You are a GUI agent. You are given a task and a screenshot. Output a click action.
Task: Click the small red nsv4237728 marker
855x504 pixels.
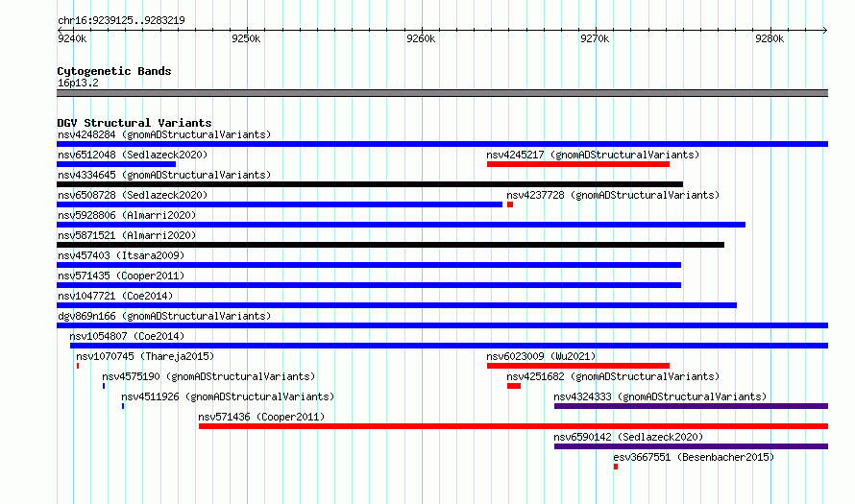coord(510,204)
